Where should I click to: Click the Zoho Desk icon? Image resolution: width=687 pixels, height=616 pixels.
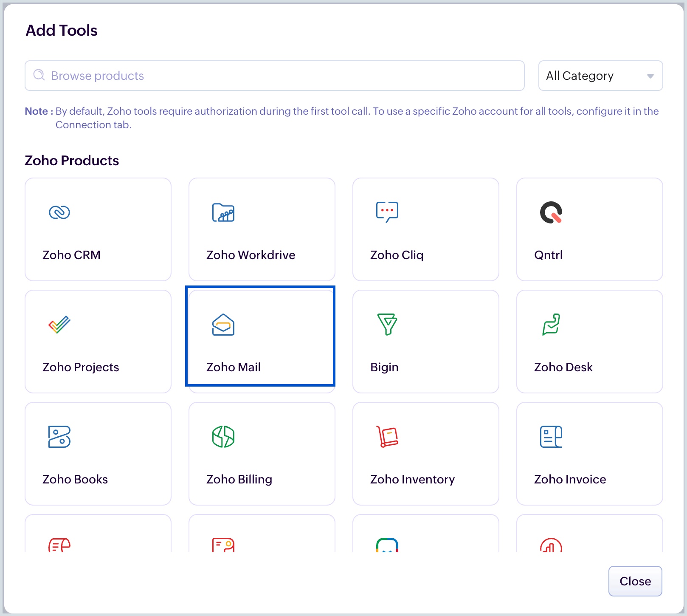[551, 325]
